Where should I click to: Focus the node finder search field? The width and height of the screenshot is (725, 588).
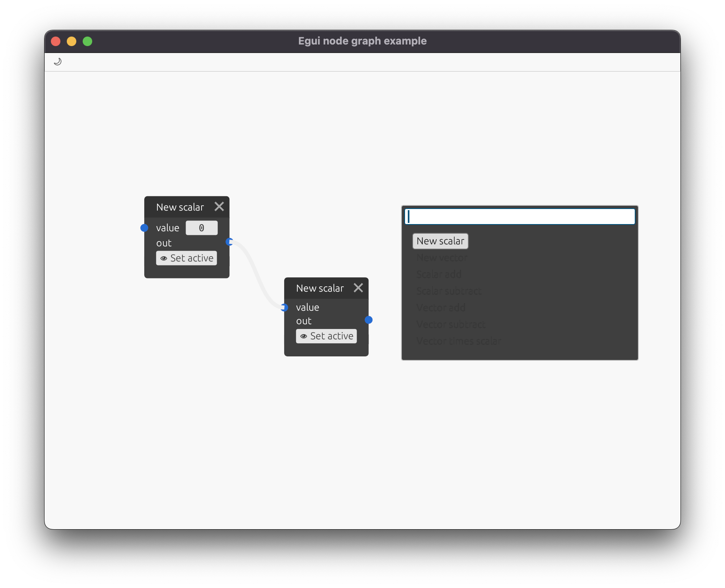click(x=520, y=217)
